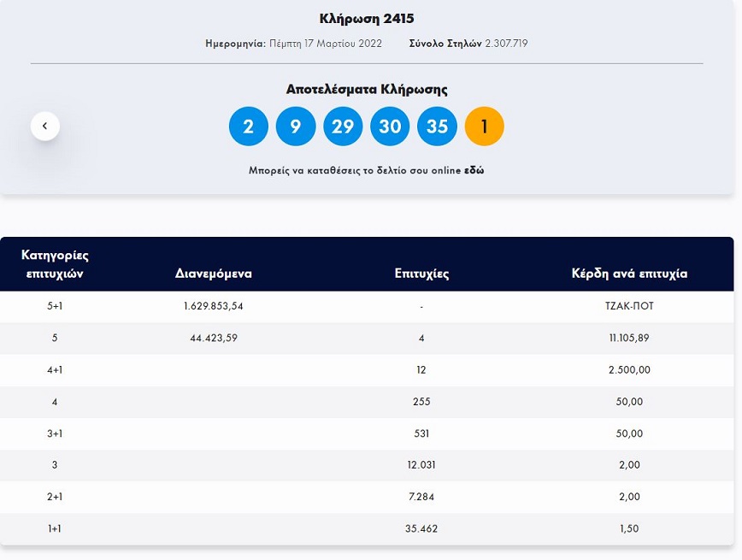
Task: Click the 'Διανεμόμενα' column header
Action: click(214, 274)
